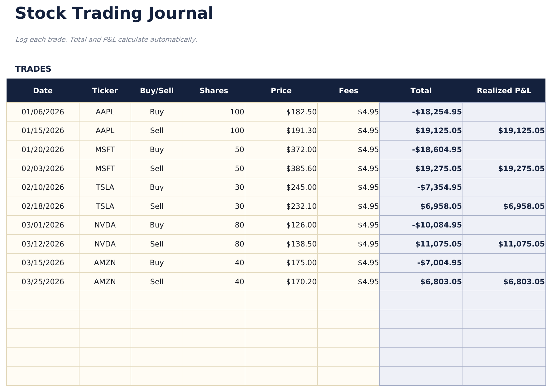552x392 pixels.
Task: Select the NVDA shares cell for 03/01/2026
Action: pos(214,225)
